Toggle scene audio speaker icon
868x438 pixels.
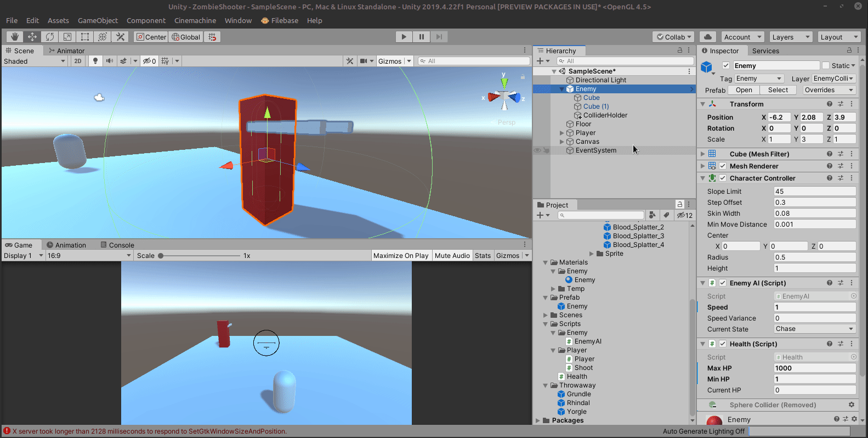[110, 61]
